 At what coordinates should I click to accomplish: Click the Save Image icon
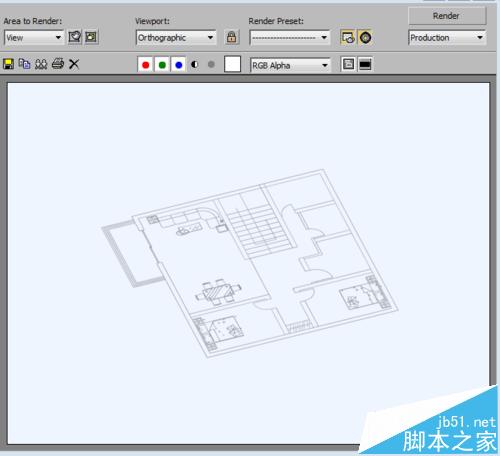8,64
